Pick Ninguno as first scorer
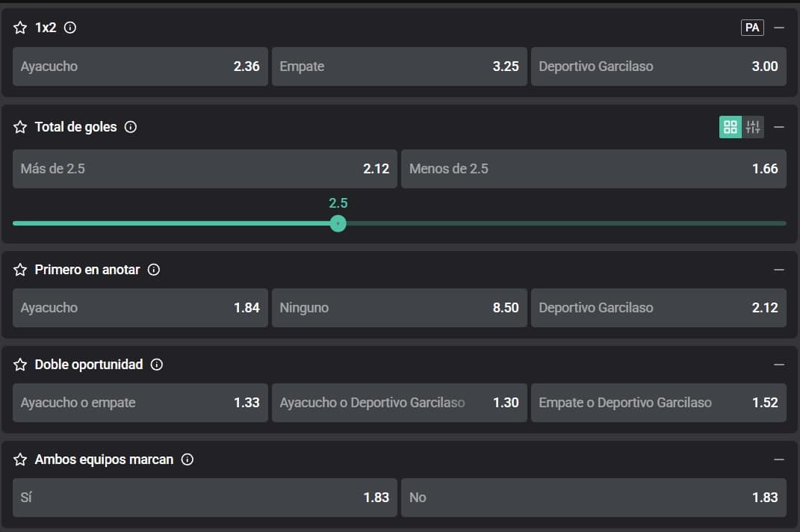This screenshot has width=800, height=532. pyautogui.click(x=399, y=308)
